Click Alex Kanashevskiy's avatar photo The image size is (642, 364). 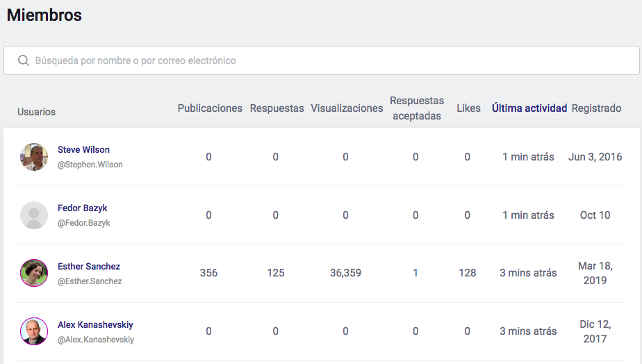(x=33, y=332)
